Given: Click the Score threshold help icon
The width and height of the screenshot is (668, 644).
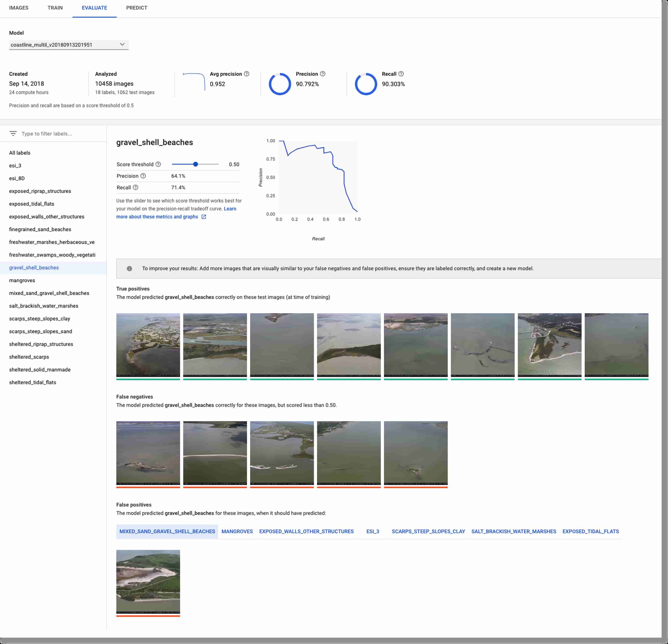Looking at the screenshot, I should [158, 164].
